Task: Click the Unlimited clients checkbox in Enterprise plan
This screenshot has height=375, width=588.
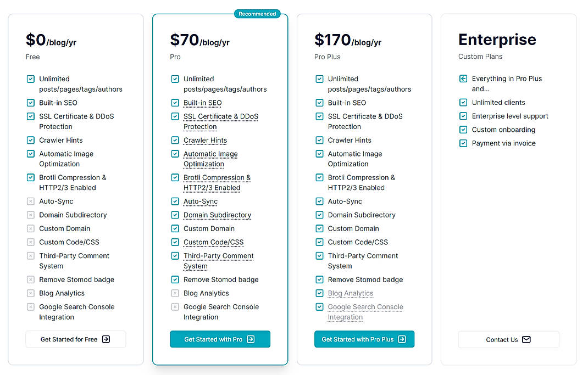Action: [463, 102]
